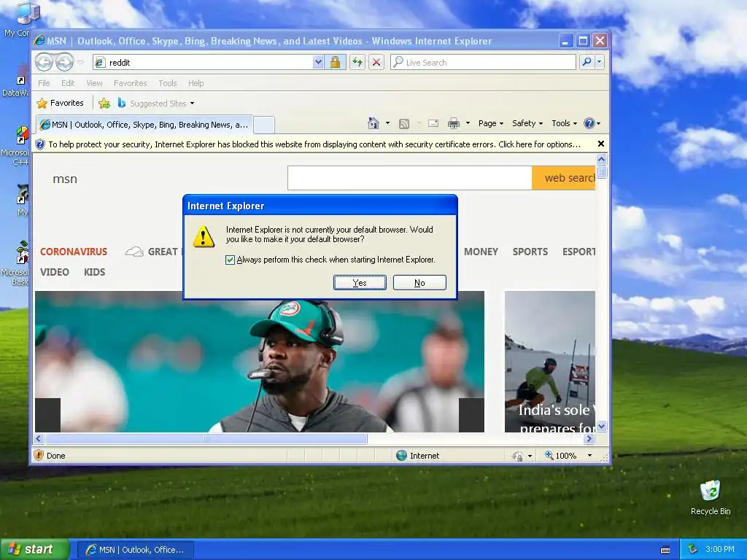Click the next slide arrow on carousel

[x=471, y=415]
